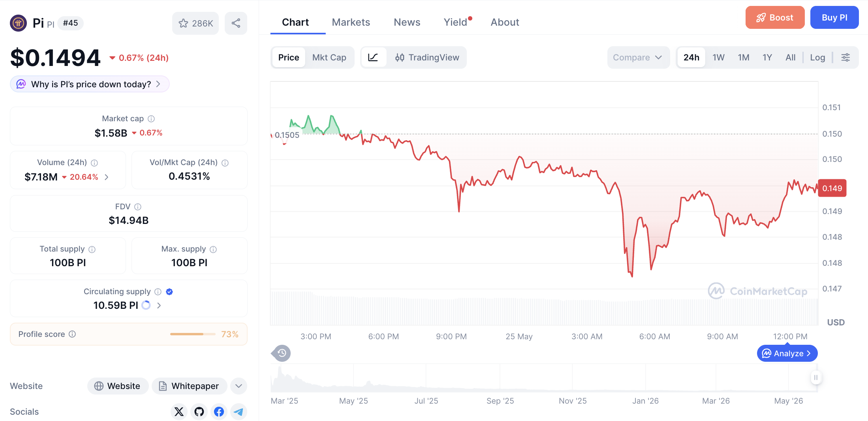The image size is (868, 421).
Task: Open the Facebook social link
Action: pos(219,412)
